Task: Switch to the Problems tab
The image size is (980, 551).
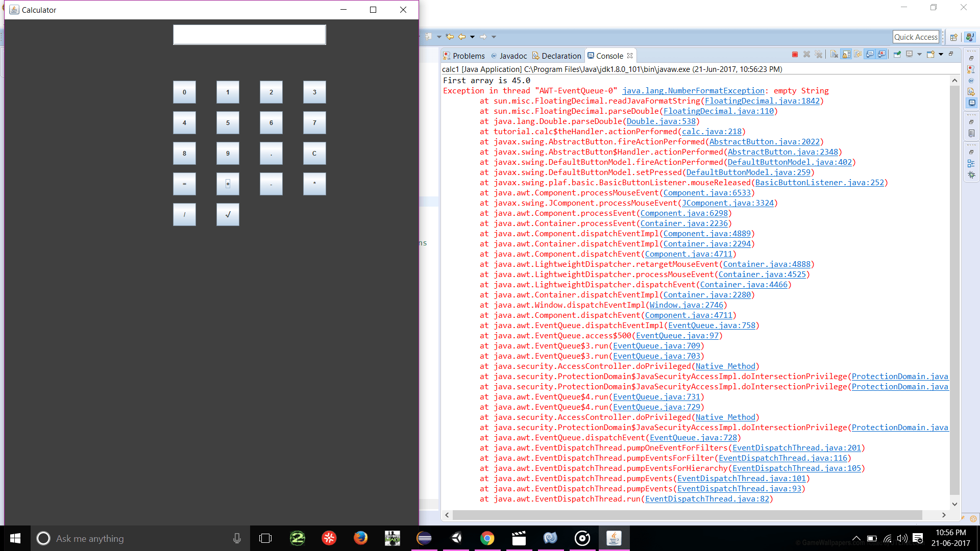Action: 464,56
